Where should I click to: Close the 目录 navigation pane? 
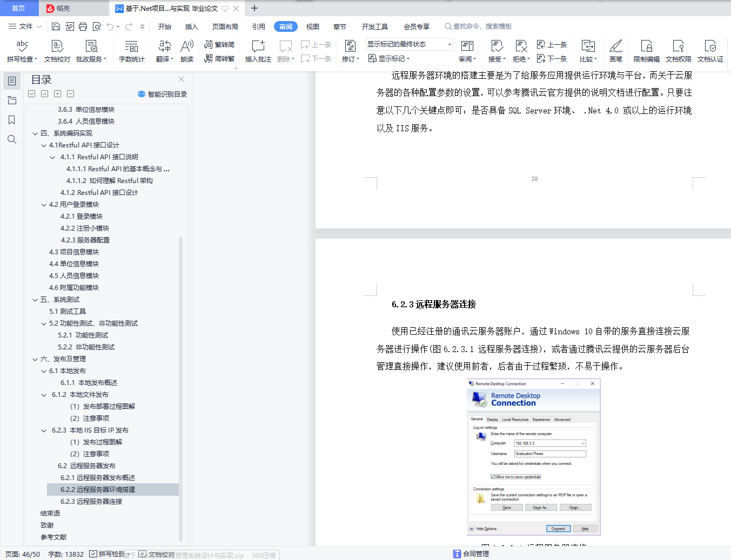(182, 79)
